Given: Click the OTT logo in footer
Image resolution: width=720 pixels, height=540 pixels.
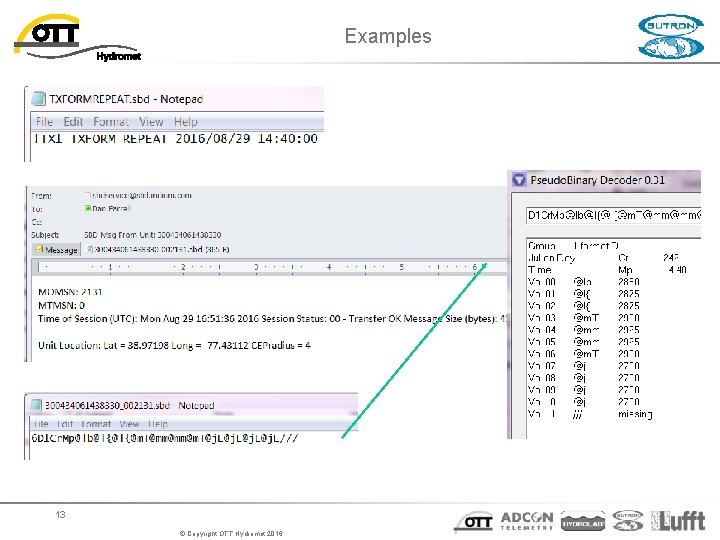Looking at the screenshot, I should (474, 522).
